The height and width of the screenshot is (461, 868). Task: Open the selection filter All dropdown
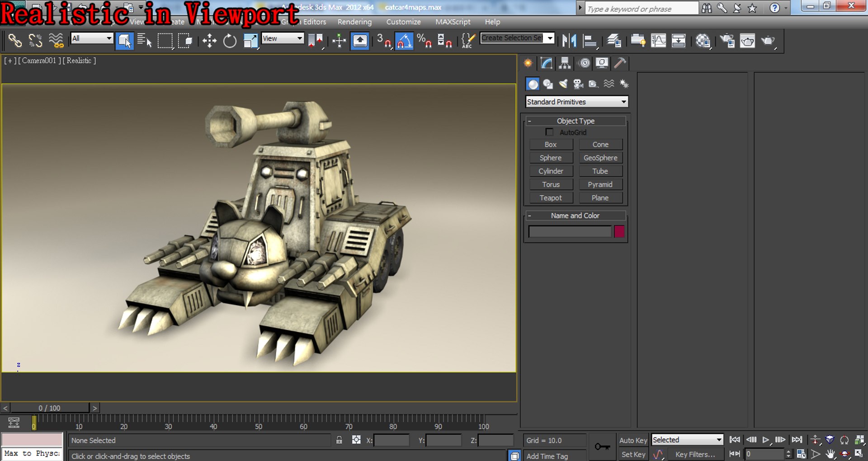point(92,38)
